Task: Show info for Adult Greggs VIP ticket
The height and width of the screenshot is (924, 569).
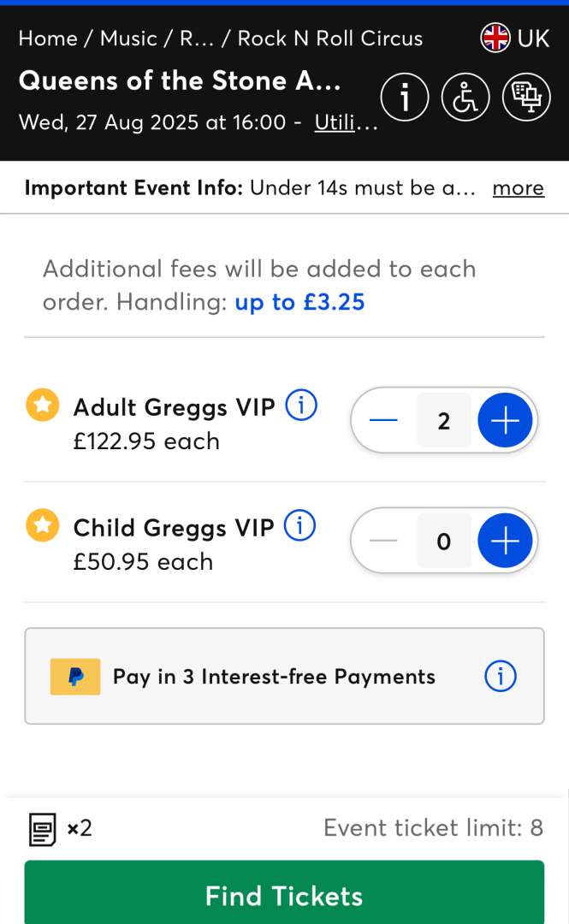Action: point(301,406)
